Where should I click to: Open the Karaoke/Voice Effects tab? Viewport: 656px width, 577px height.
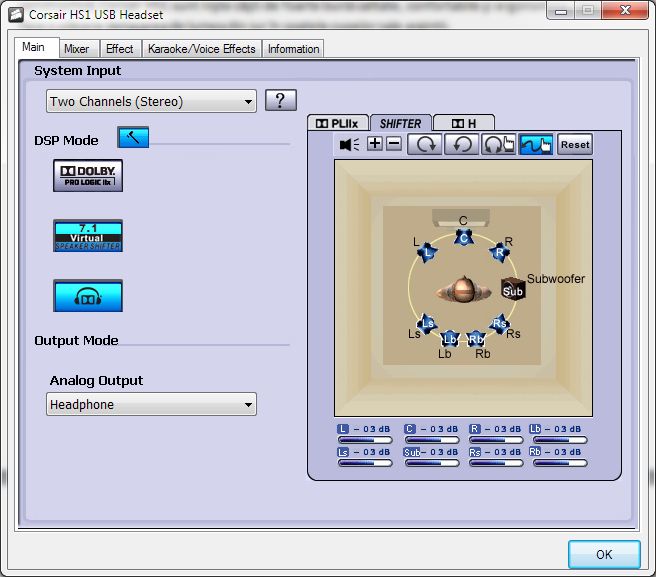(202, 49)
